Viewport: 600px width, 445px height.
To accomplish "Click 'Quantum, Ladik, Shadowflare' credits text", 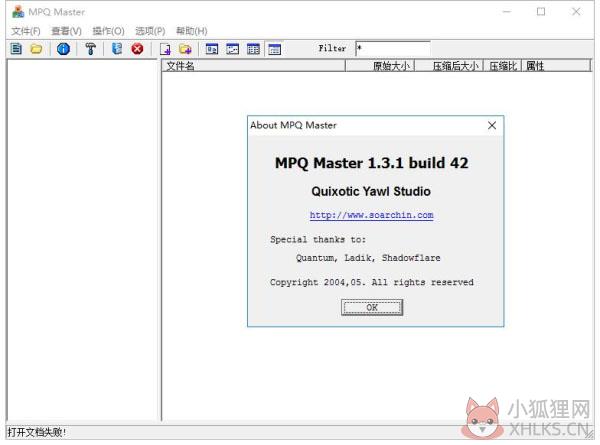I will [368, 258].
